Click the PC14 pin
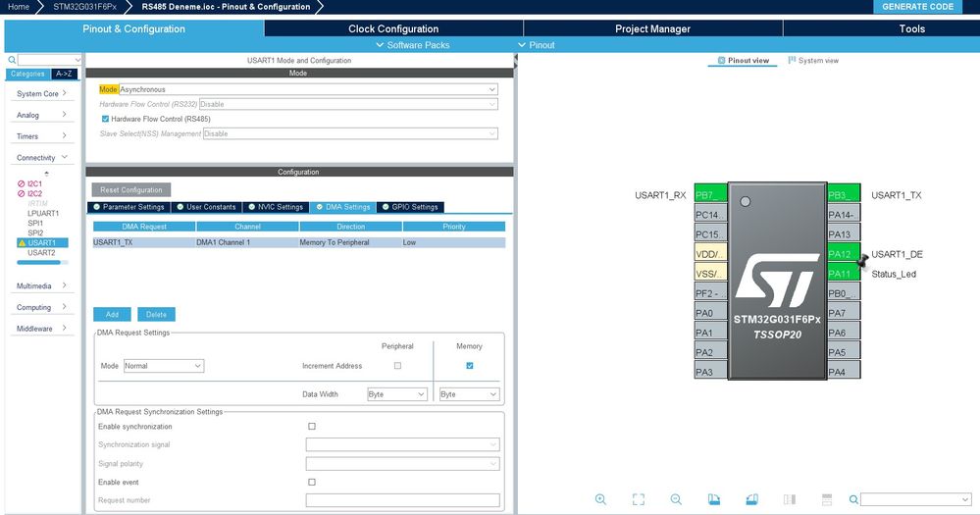Image resolution: width=980 pixels, height=515 pixels. 710,215
